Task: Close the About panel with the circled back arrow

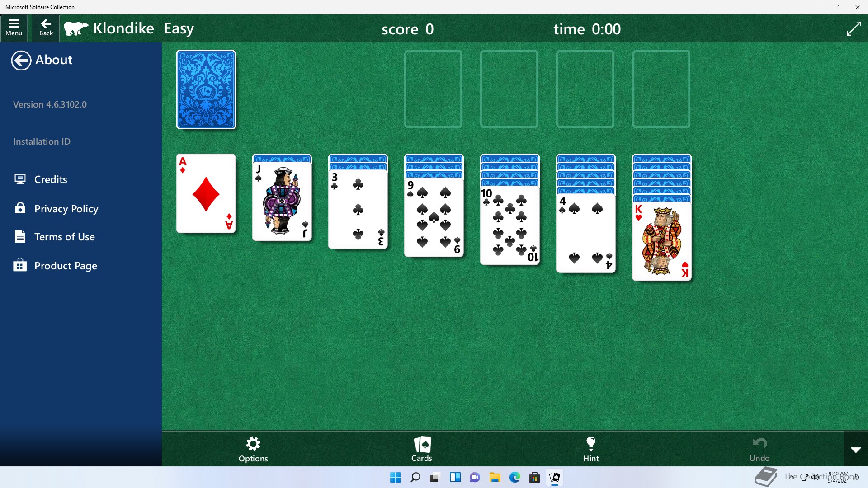Action: pyautogui.click(x=21, y=60)
